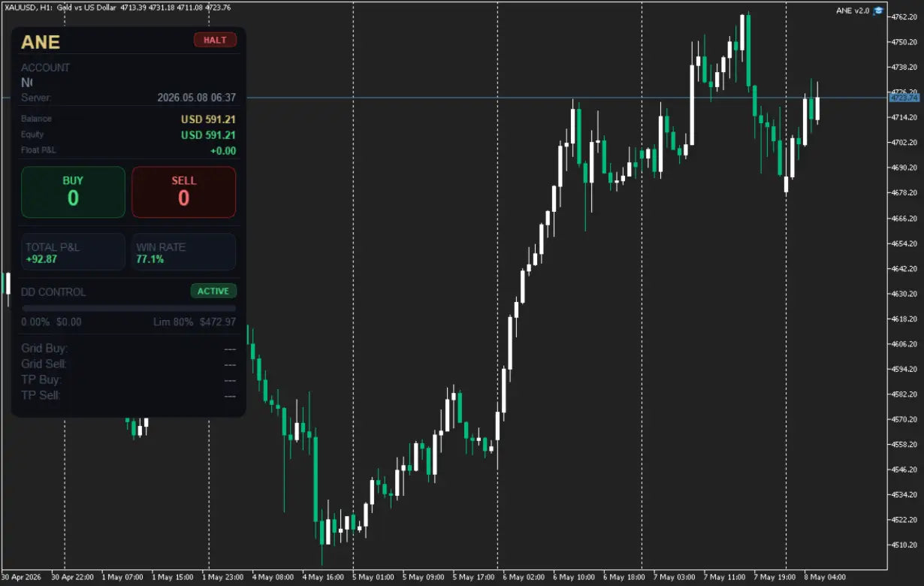Click time axis label 5 May 09:00
Viewport: 924px width, 586px height.
click(423, 578)
